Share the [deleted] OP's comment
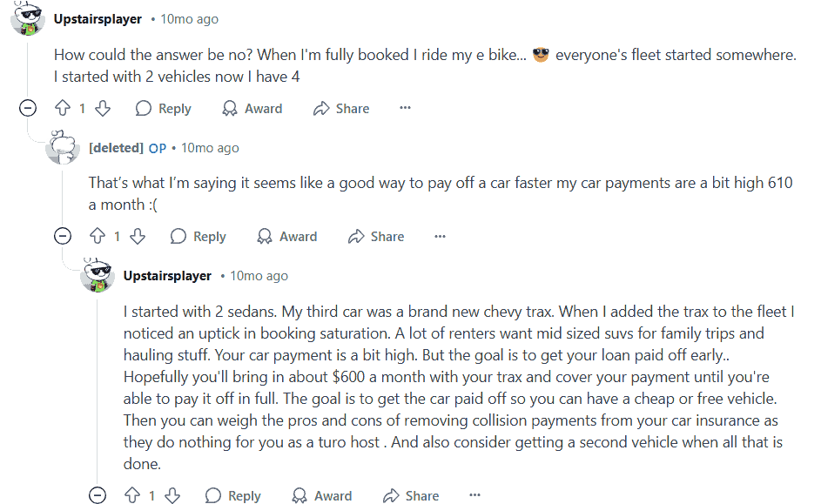821x504 pixels. [376, 236]
